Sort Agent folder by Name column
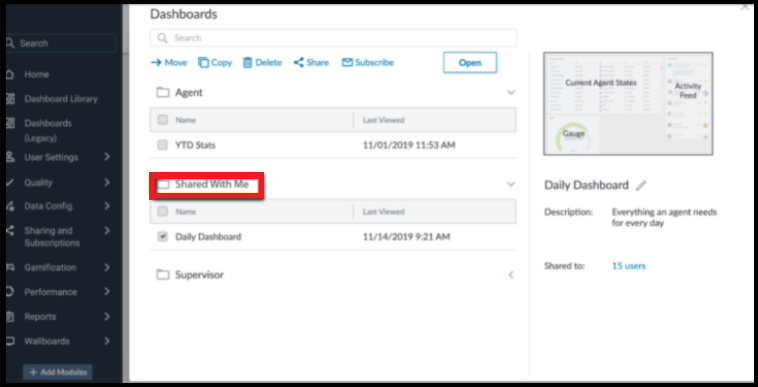This screenshot has height=387, width=758. [x=186, y=120]
